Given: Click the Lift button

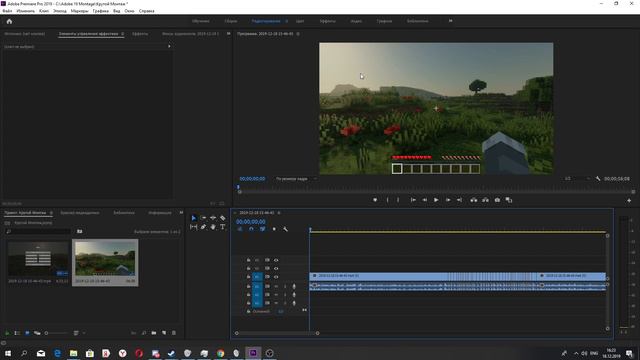Looking at the screenshot, I should 473,200.
